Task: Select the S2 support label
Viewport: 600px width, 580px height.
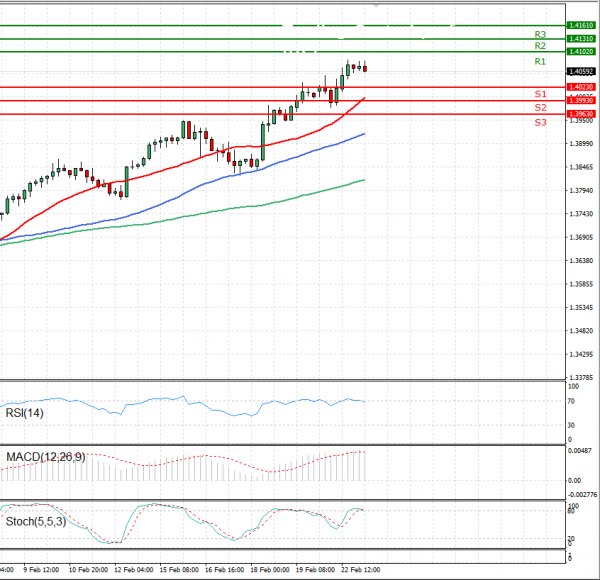Action: [540, 108]
